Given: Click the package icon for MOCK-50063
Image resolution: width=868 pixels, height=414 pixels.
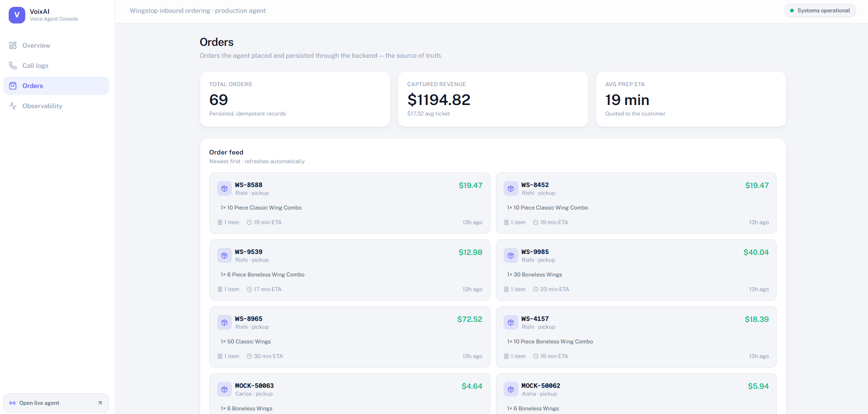Looking at the screenshot, I should click(x=225, y=389).
